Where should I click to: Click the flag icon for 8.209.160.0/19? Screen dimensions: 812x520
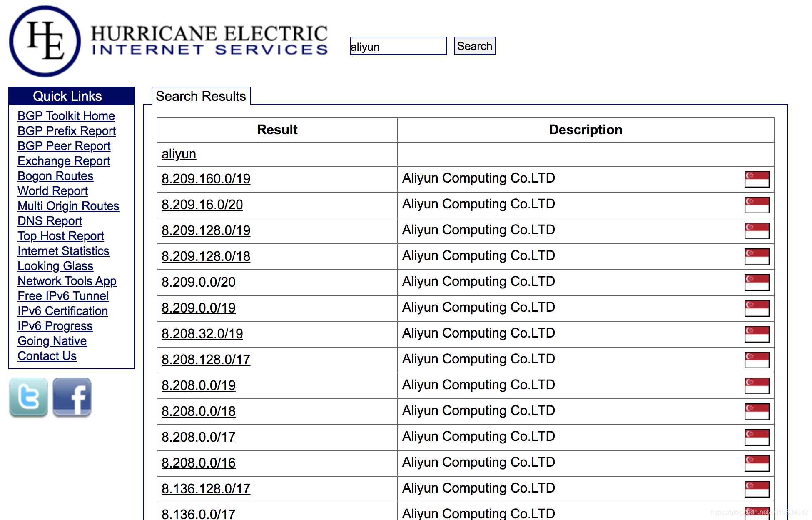(756, 179)
